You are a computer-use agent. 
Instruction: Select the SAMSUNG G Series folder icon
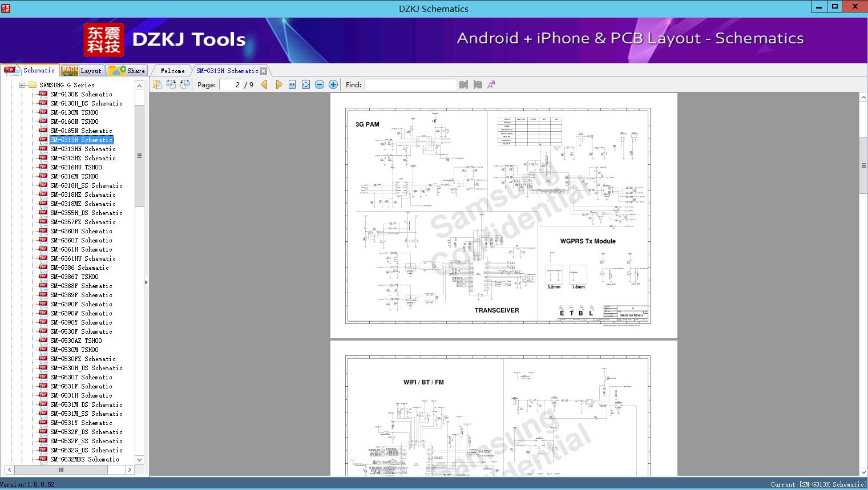(x=33, y=85)
